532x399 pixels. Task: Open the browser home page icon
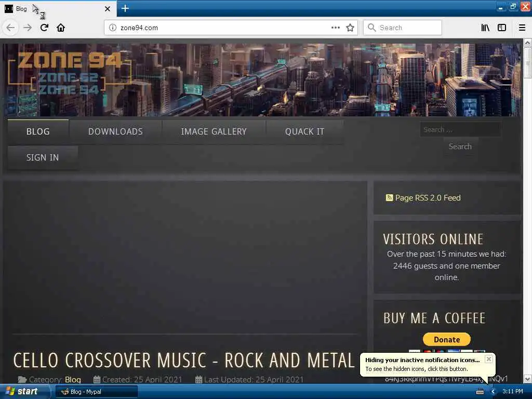tap(61, 28)
